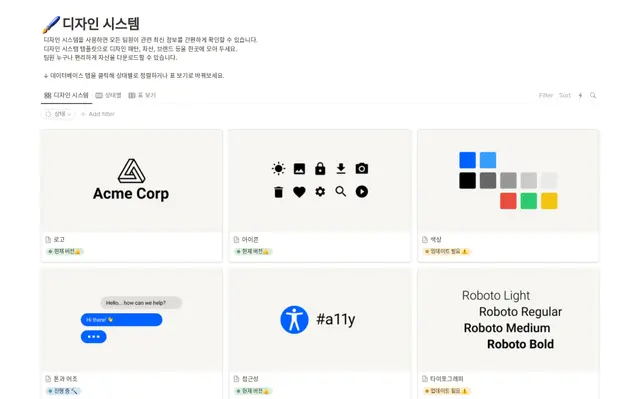The image size is (640, 399).
Task: Click the blue "Hi there!" chat bubble
Action: click(121, 319)
